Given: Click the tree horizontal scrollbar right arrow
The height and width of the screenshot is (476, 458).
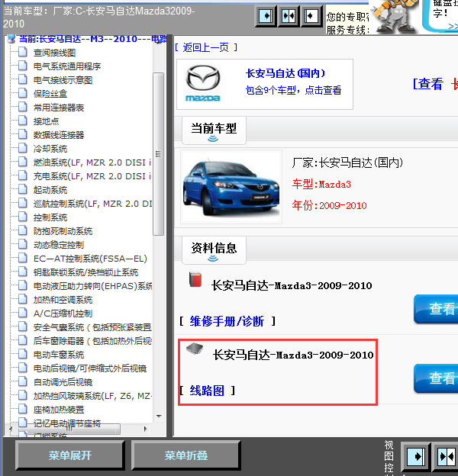Looking at the screenshot, I should (146, 429).
